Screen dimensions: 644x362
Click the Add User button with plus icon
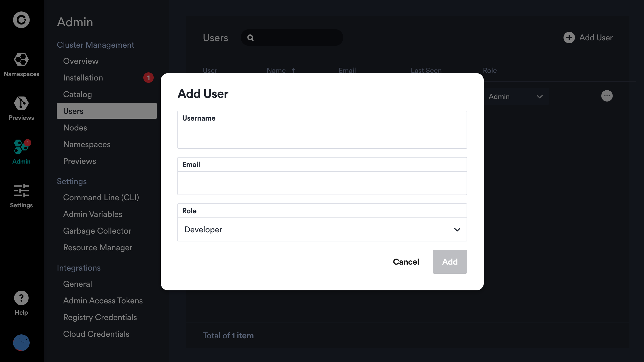(589, 38)
